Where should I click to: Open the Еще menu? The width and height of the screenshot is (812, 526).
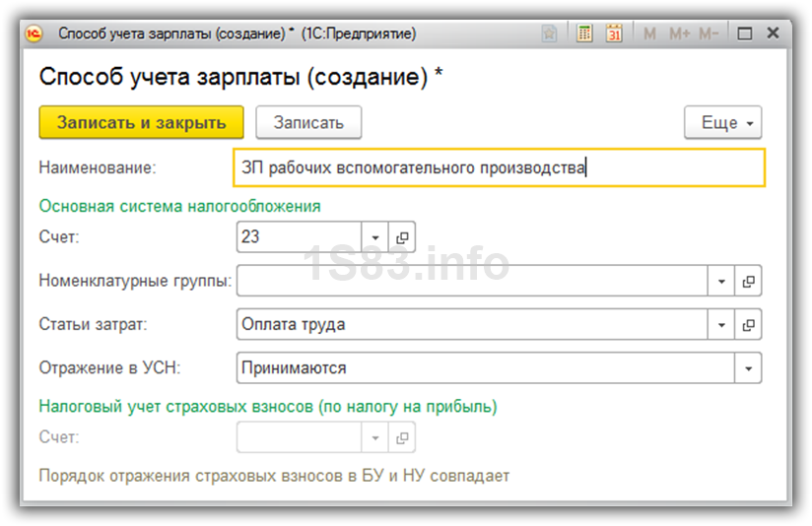click(x=722, y=123)
